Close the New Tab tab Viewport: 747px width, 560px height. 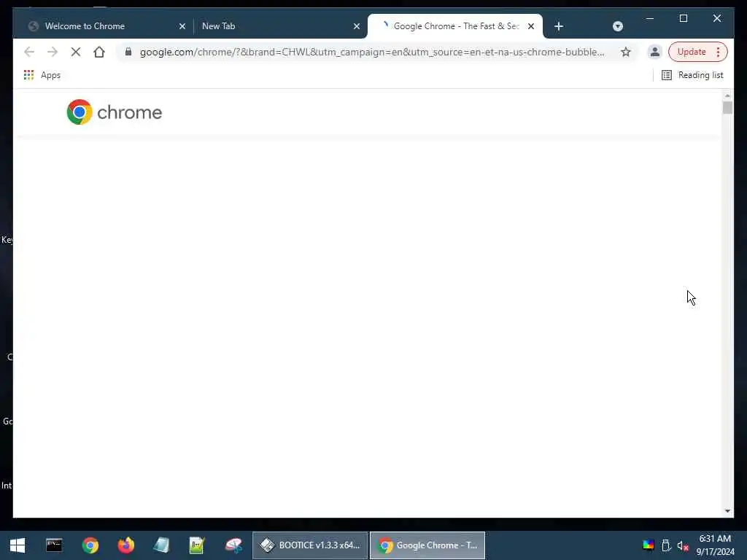click(x=356, y=26)
